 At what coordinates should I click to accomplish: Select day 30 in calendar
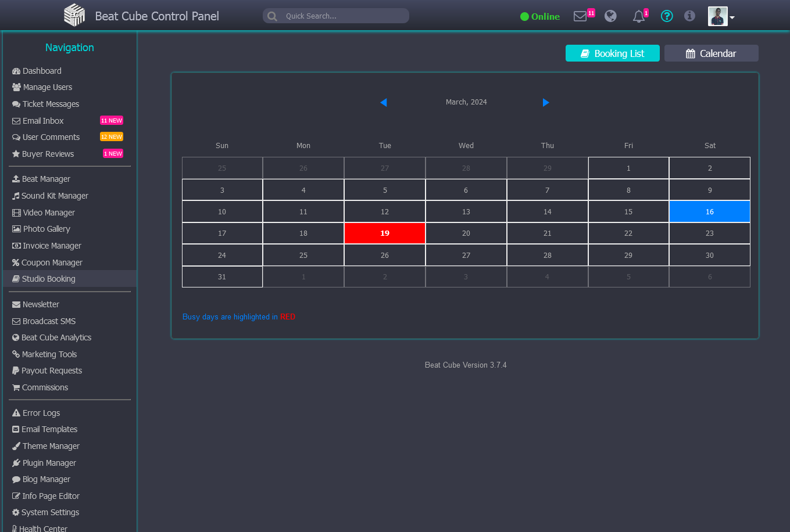pos(710,256)
